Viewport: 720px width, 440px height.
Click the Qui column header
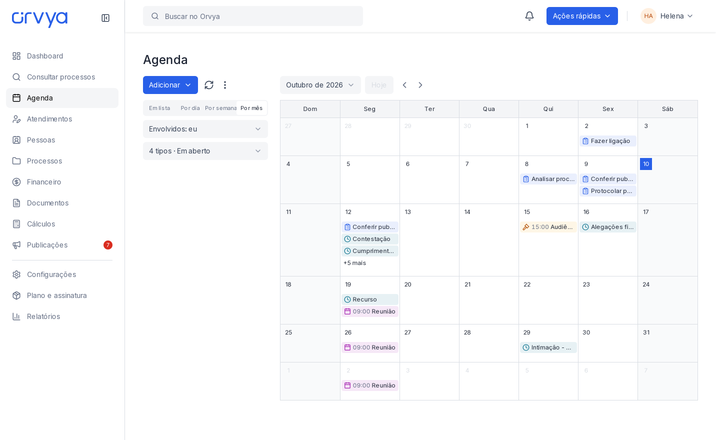(548, 109)
